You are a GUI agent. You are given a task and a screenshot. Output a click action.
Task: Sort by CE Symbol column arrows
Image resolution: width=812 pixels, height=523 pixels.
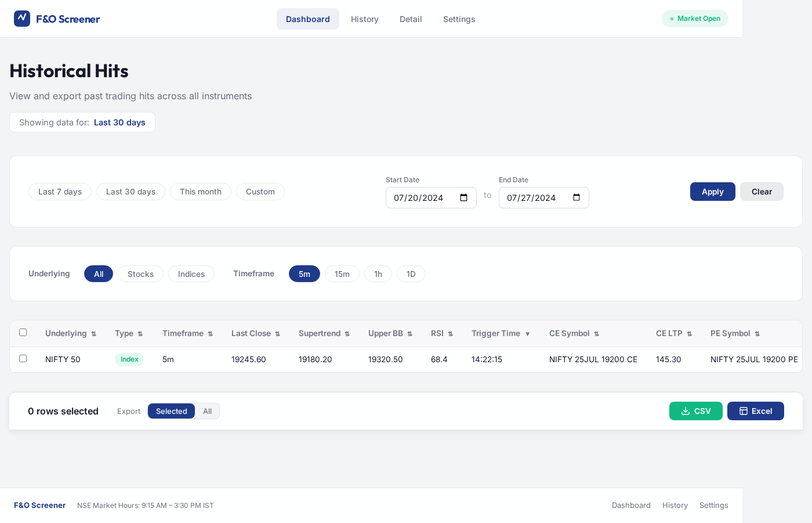[x=596, y=334]
